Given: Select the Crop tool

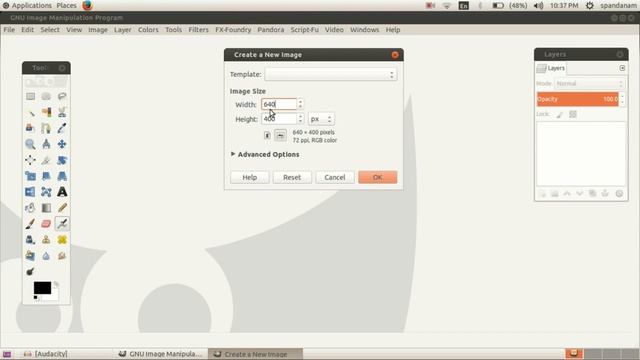Looking at the screenshot, I should point(46,160).
